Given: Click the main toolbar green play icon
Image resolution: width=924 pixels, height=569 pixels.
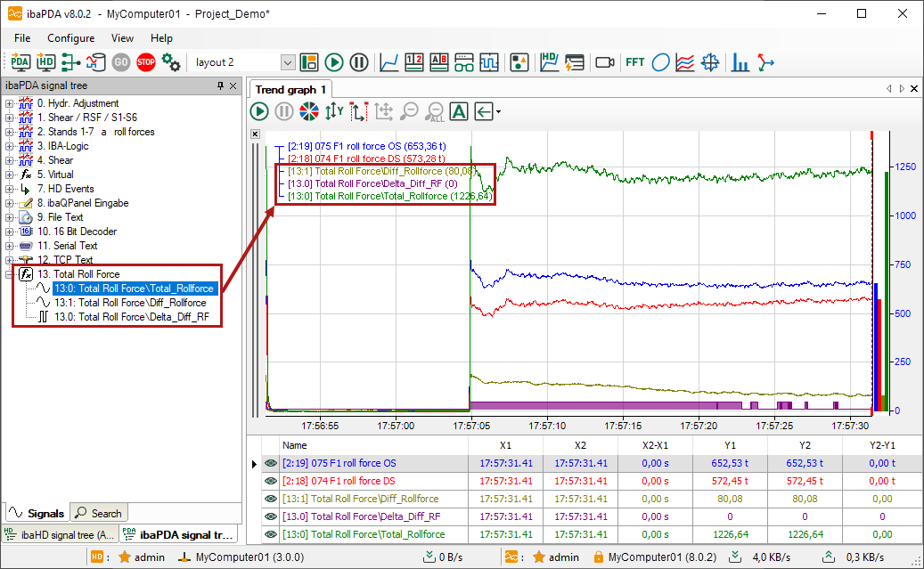Looking at the screenshot, I should [334, 62].
